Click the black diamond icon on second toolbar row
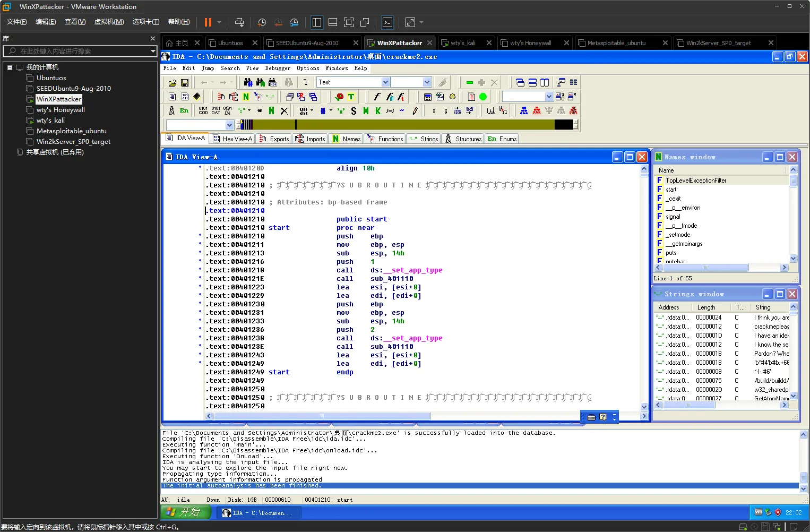The height and width of the screenshot is (532, 810). 197,97
